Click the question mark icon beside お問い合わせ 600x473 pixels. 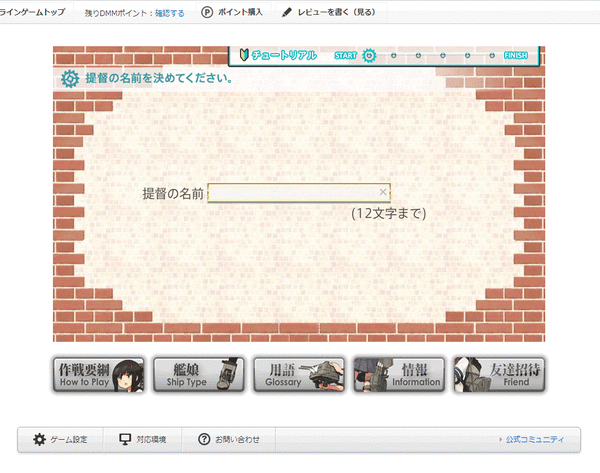pos(204,439)
